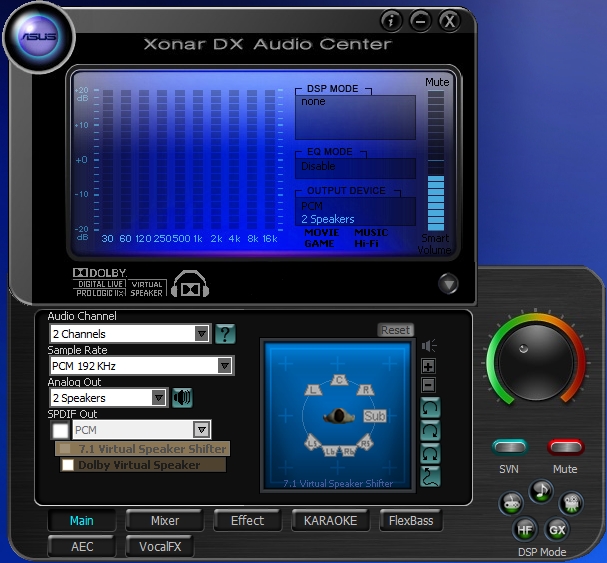Click the OUTPUT DEVICE 2 Speakers field
Screen dimensions: 607x563
pyautogui.click(x=355, y=212)
